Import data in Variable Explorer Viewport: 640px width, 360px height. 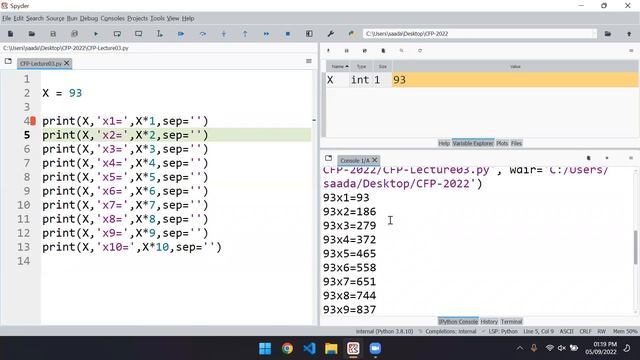click(x=328, y=51)
